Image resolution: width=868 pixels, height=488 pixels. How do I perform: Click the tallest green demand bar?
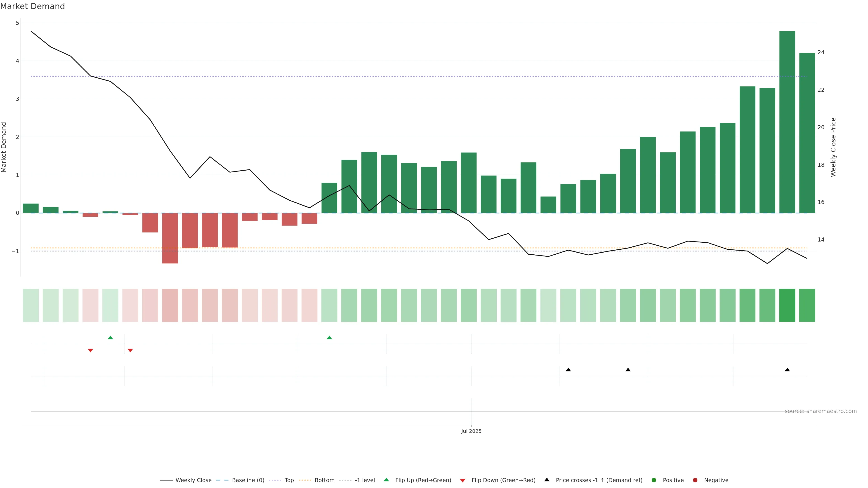click(787, 122)
